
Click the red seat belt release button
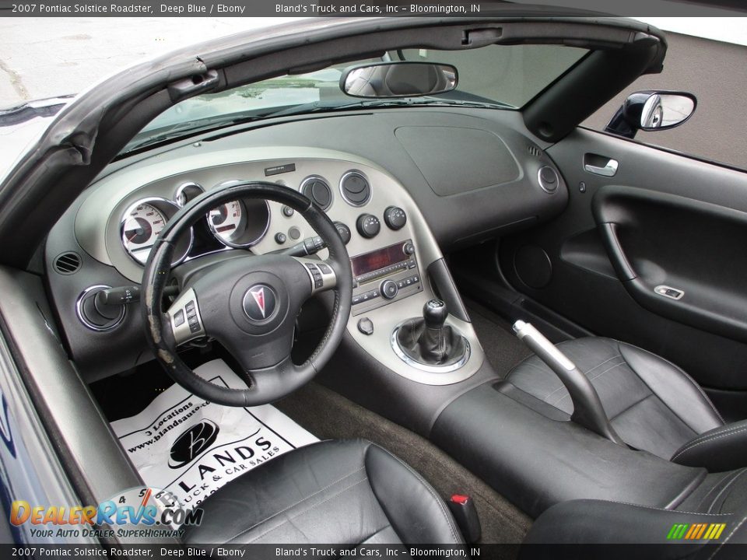click(x=460, y=499)
